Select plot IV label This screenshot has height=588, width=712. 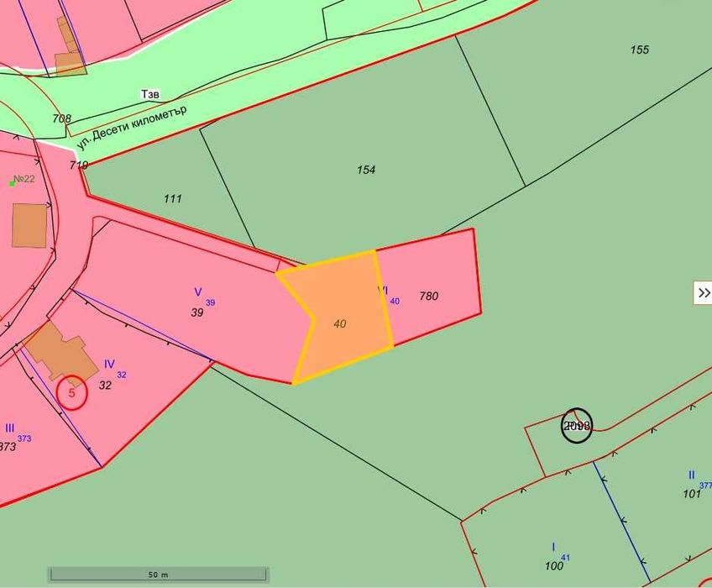click(109, 364)
